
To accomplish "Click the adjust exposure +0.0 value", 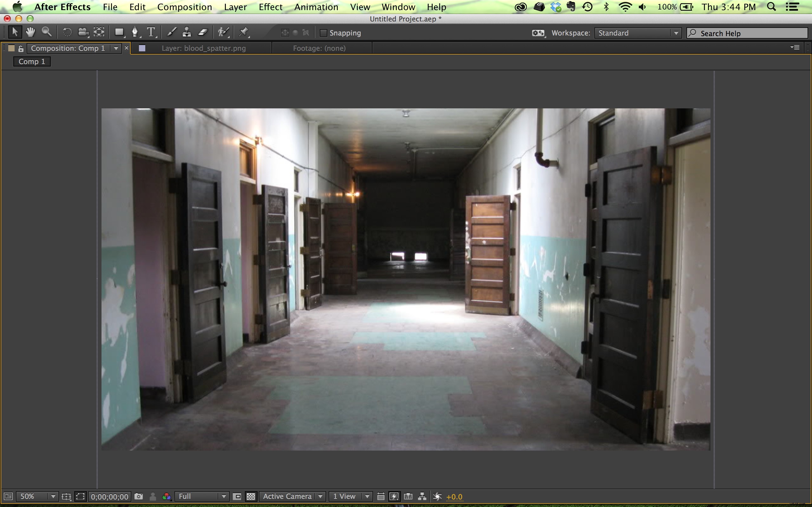I will tap(454, 497).
